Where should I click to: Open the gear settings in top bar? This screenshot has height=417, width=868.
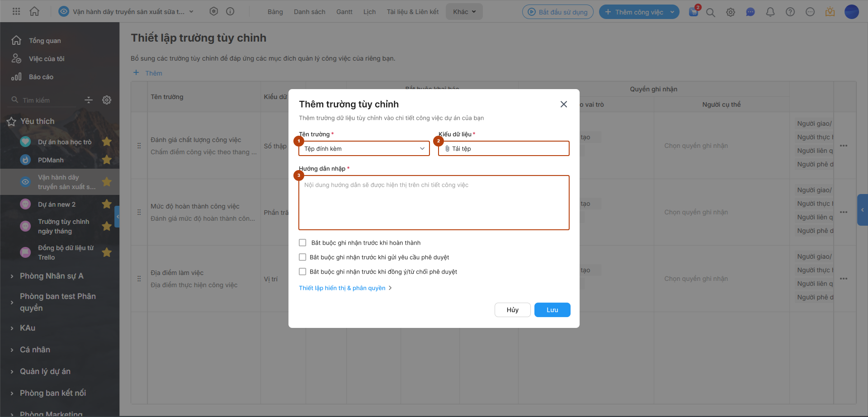[731, 12]
